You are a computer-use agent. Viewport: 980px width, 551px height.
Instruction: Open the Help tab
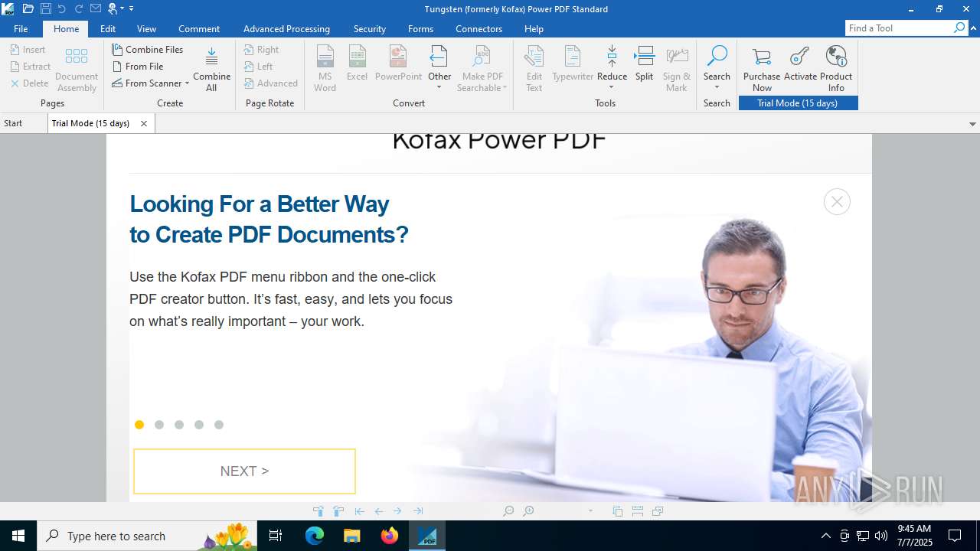(x=534, y=28)
